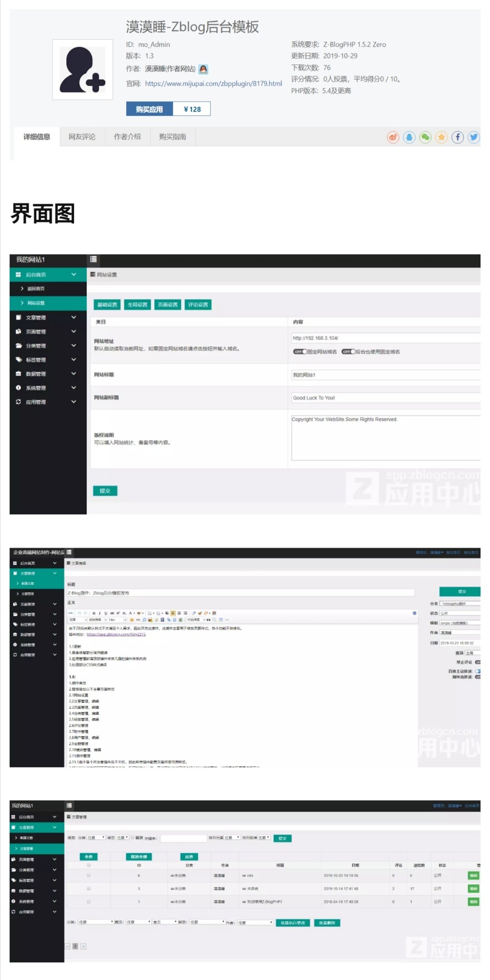Image resolution: width=490 pixels, height=980 pixels.
Task: Share via the blue QQ penguin icon
Action: click(409, 137)
